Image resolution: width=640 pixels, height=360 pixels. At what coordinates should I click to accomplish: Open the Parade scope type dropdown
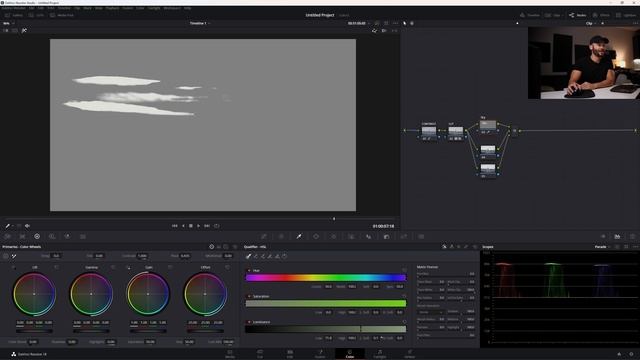click(602, 247)
